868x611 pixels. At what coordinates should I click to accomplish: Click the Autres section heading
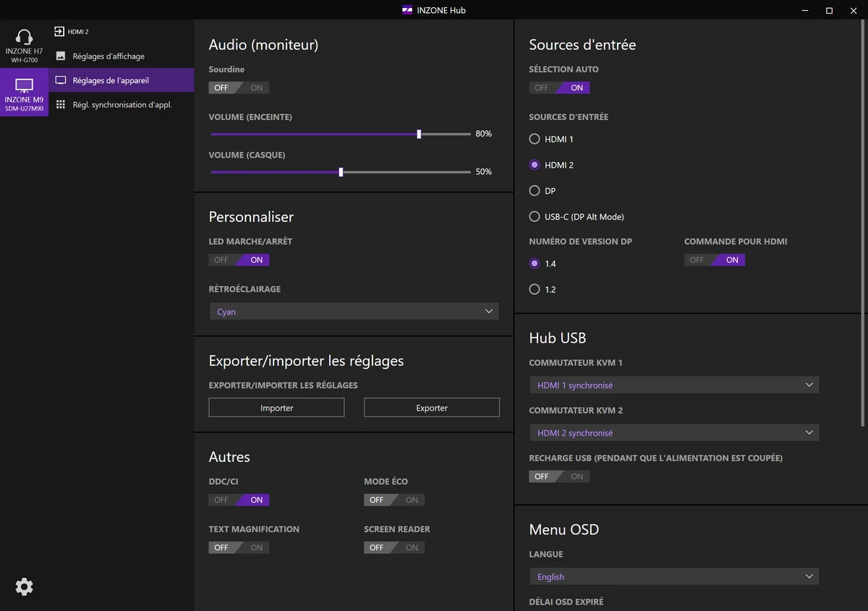pos(229,457)
